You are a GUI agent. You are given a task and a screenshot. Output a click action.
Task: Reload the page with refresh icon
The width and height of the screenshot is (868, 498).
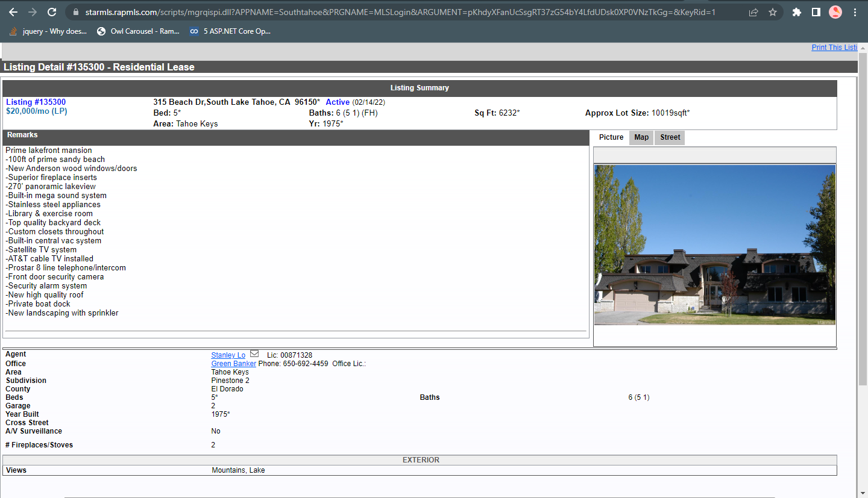(x=52, y=12)
